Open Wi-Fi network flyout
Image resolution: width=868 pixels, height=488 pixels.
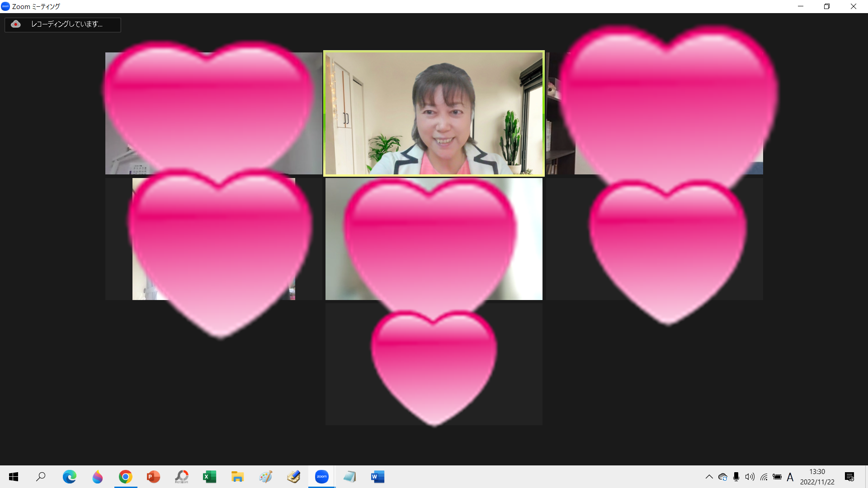coord(764,477)
